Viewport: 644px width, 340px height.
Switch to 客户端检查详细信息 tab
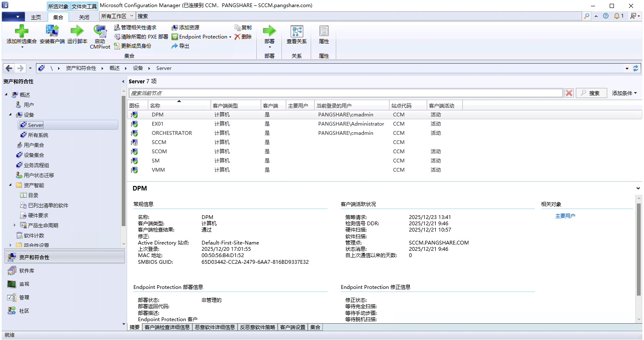click(x=167, y=327)
